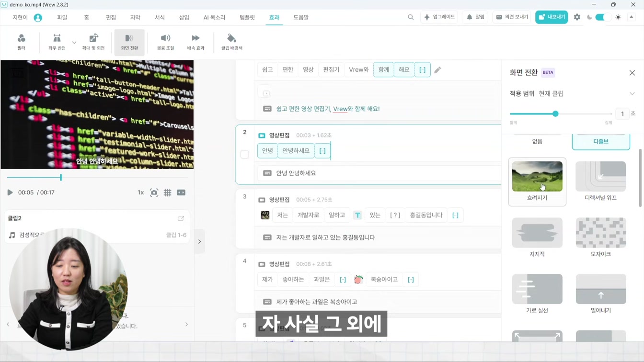Click the word 안녕하세요 in clip 2

tap(296, 151)
